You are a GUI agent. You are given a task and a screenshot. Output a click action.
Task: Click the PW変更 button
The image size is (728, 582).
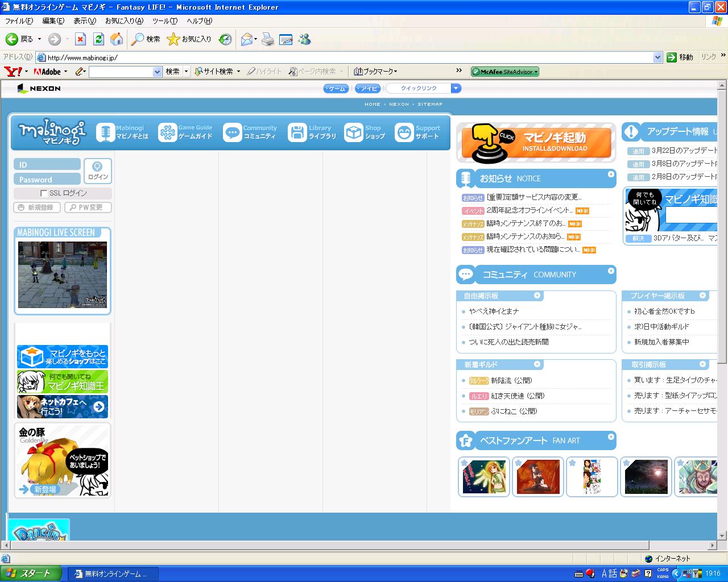point(88,207)
